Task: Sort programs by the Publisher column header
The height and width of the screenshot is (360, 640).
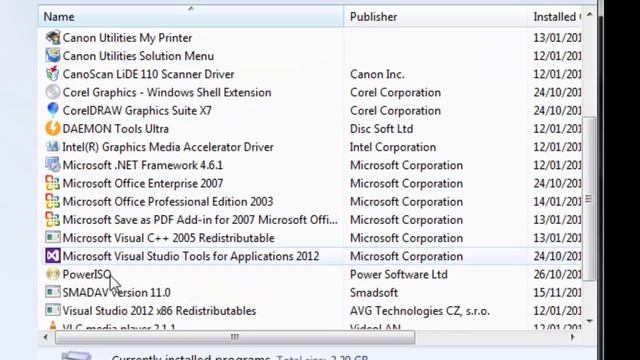Action: coord(436,16)
